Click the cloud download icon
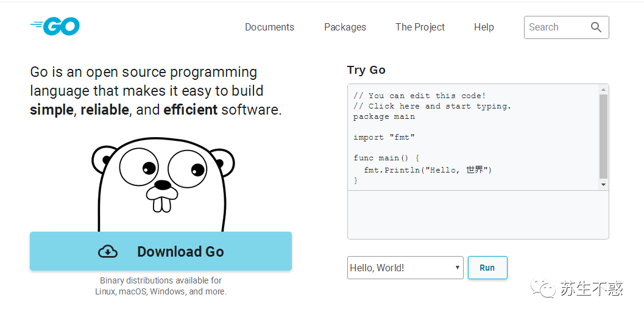The image size is (644, 317). pos(108,251)
